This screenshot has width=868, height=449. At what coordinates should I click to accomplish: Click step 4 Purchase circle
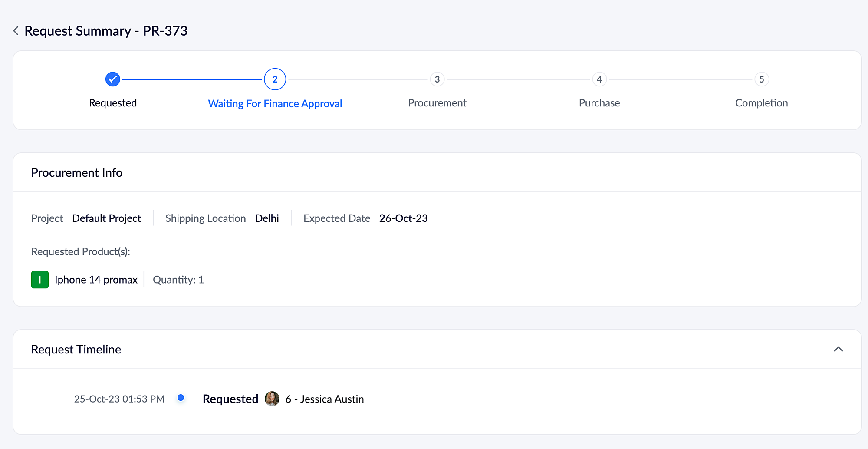[x=599, y=79]
